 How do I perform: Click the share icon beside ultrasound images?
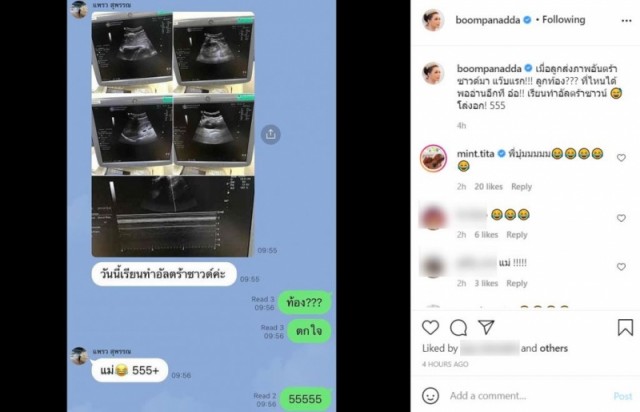coord(271,134)
